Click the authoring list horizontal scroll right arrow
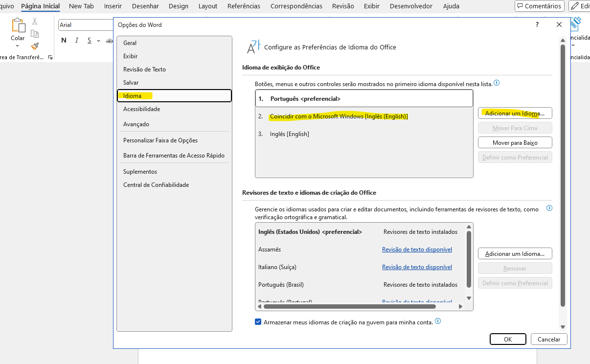This screenshot has width=590, height=364. [x=460, y=306]
